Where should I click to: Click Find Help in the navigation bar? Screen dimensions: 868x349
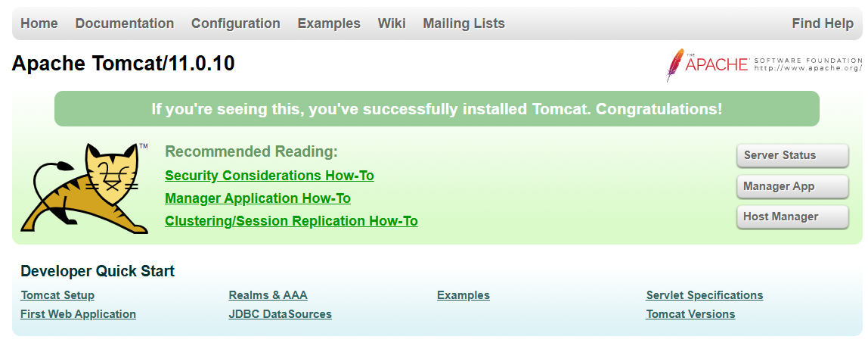[823, 23]
